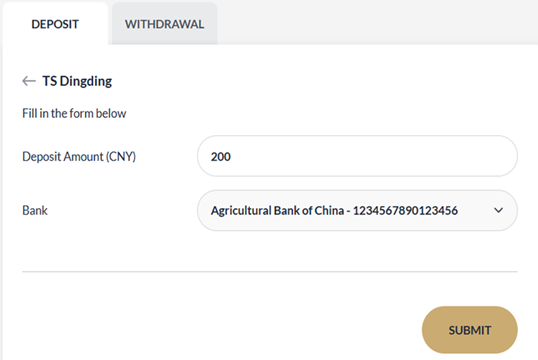Click the Fill in the form below text

coord(74,113)
